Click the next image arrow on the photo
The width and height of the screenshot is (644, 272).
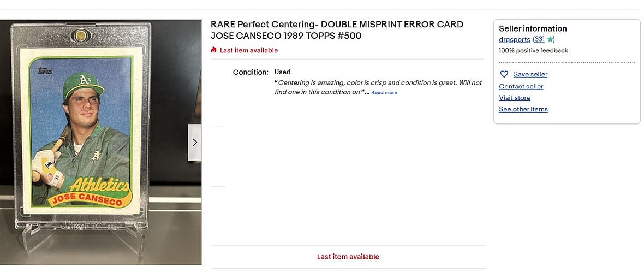pos(195,143)
